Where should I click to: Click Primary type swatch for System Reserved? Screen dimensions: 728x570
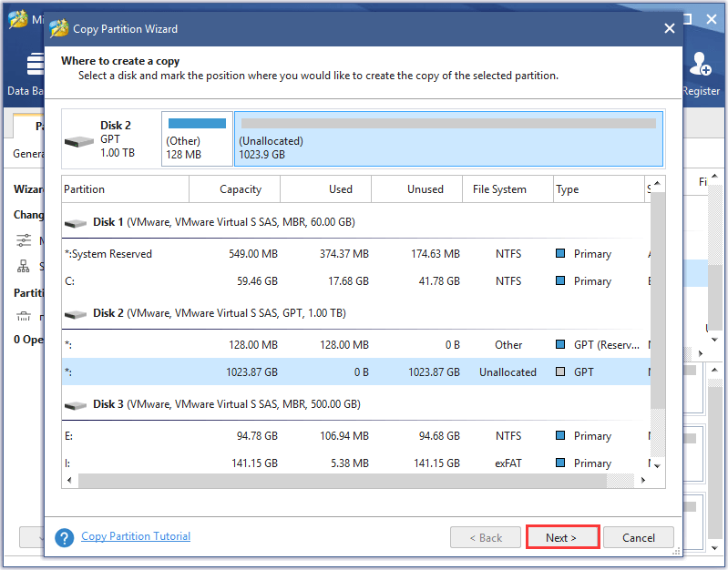(x=560, y=253)
